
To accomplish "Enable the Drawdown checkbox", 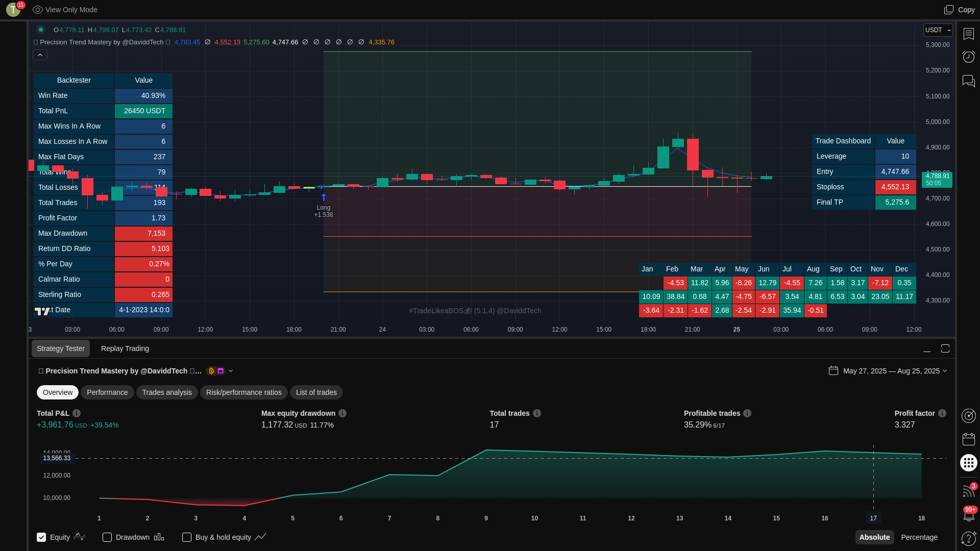I will (107, 537).
